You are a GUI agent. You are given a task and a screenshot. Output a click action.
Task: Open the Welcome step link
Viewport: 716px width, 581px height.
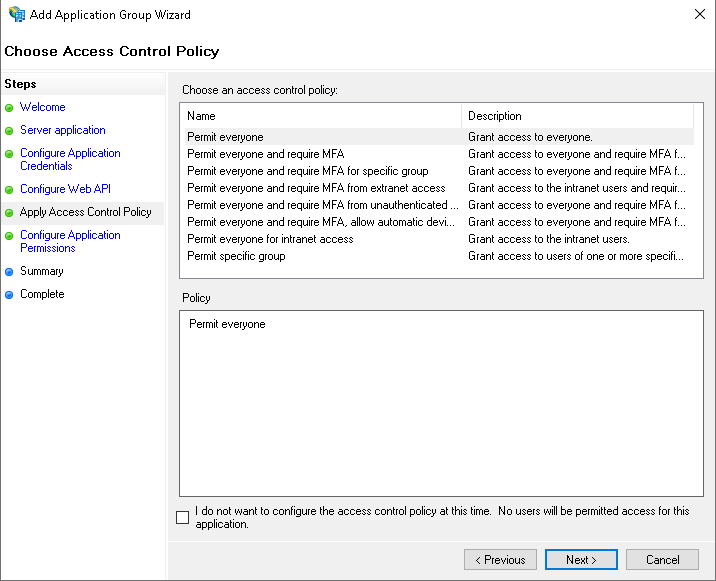coord(42,107)
